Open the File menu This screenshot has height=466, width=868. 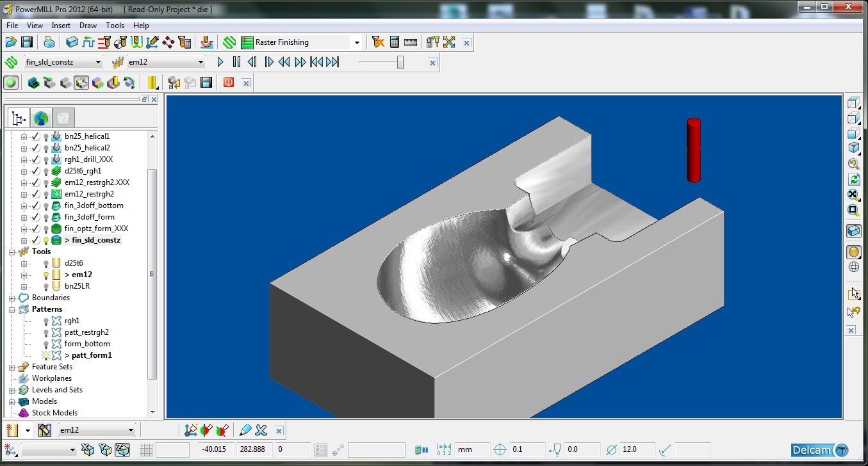tap(12, 26)
